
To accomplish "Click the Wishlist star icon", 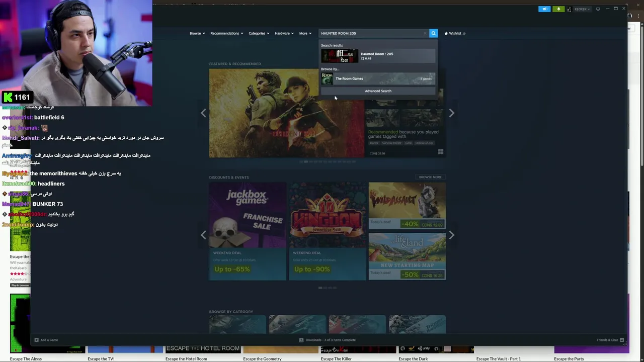I will pos(446,33).
